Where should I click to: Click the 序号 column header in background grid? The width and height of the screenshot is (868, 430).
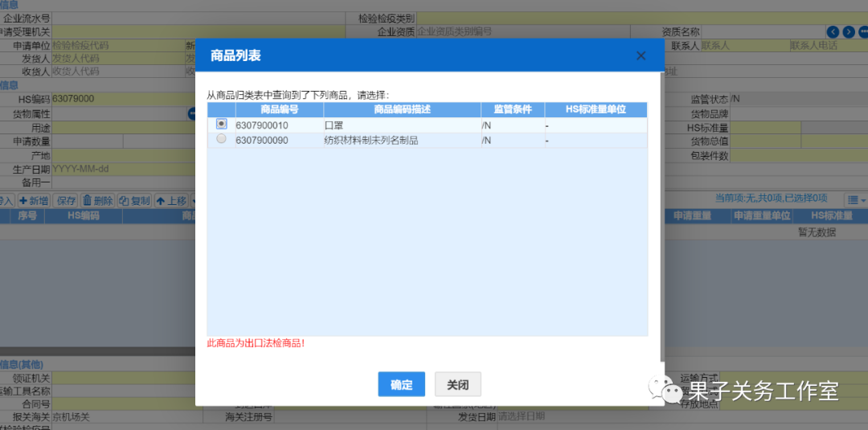point(27,216)
